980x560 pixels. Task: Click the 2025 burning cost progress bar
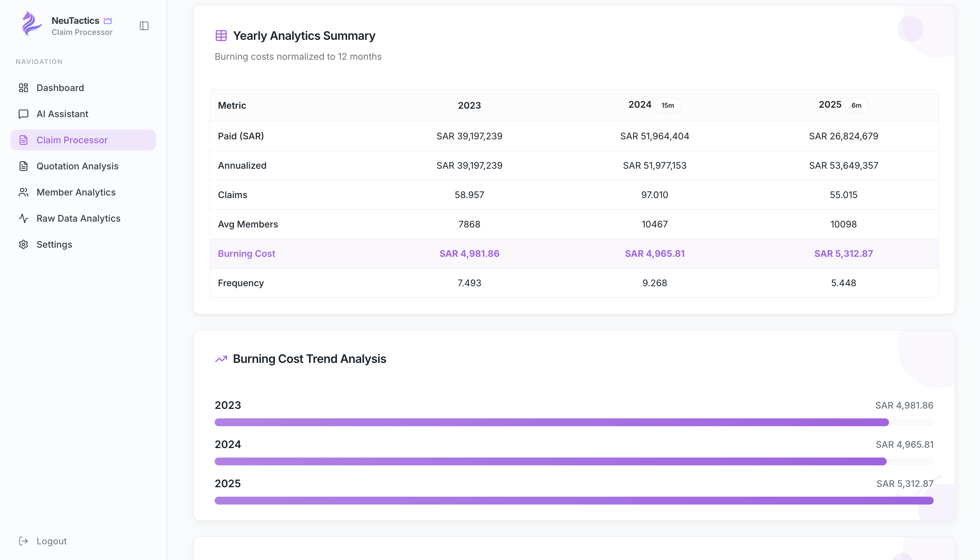[x=574, y=500]
